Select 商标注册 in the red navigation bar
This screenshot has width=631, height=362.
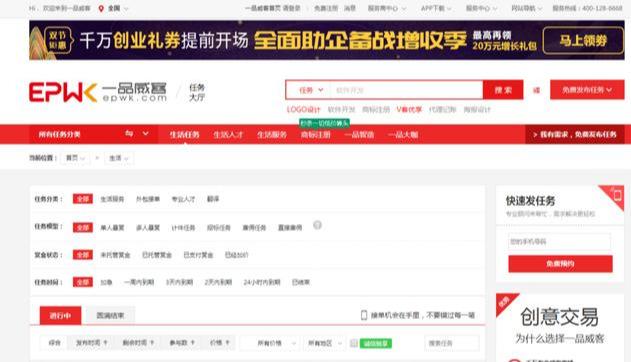click(x=316, y=134)
